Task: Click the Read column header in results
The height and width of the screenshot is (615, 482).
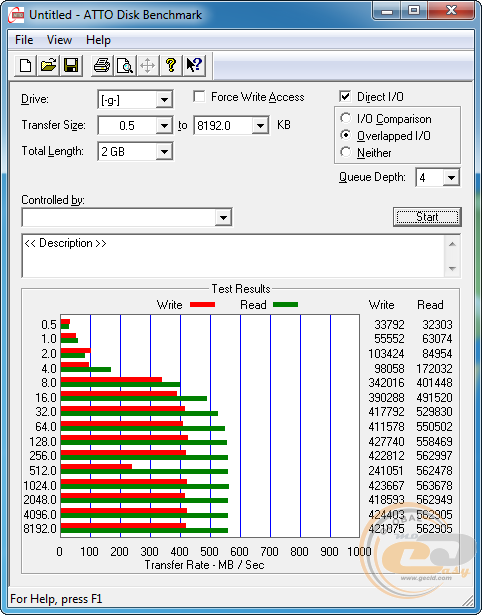Action: pyautogui.click(x=430, y=305)
